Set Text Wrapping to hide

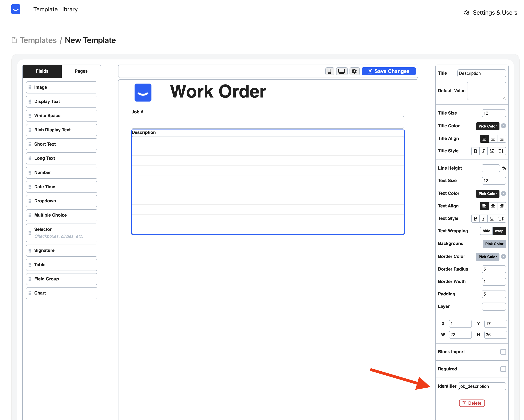click(x=486, y=231)
